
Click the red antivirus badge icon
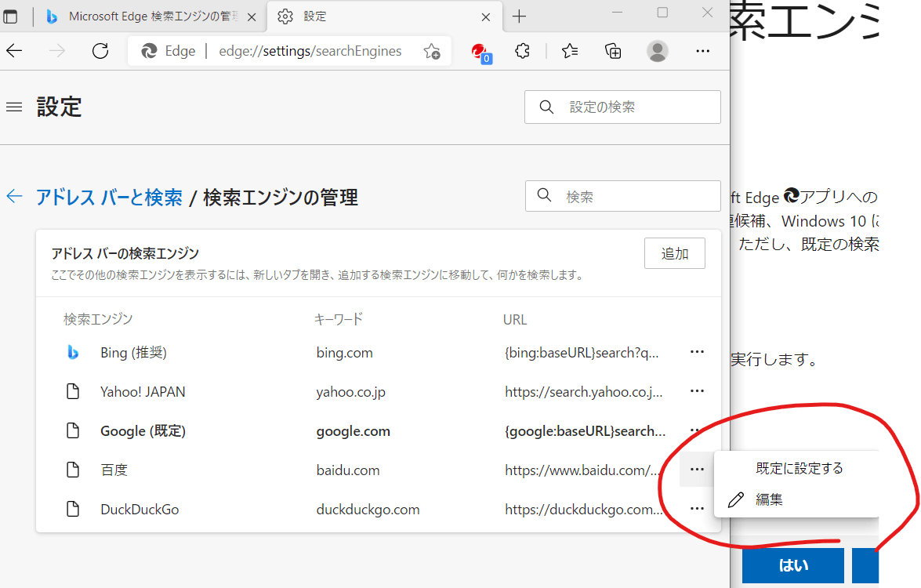pyautogui.click(x=478, y=51)
